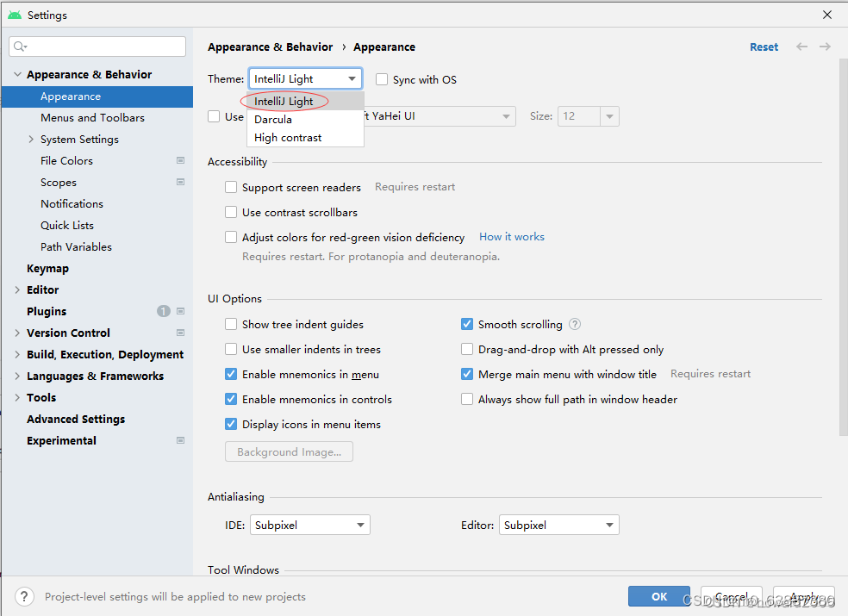
Task: Open Path Variables settings
Action: click(76, 246)
